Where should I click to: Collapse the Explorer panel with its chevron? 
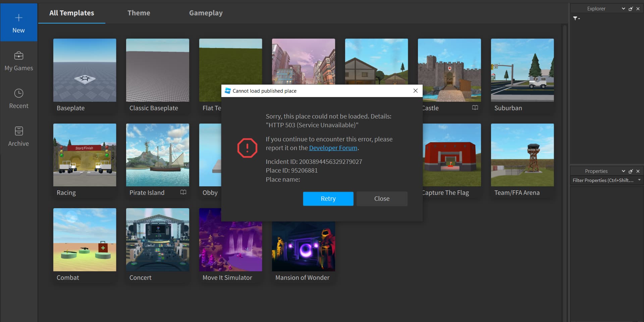point(623,8)
